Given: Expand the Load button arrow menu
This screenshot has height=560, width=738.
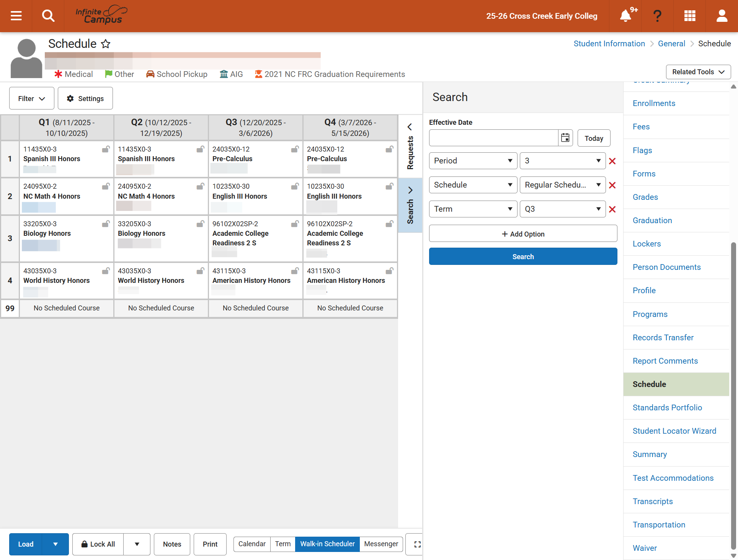Looking at the screenshot, I should point(56,544).
